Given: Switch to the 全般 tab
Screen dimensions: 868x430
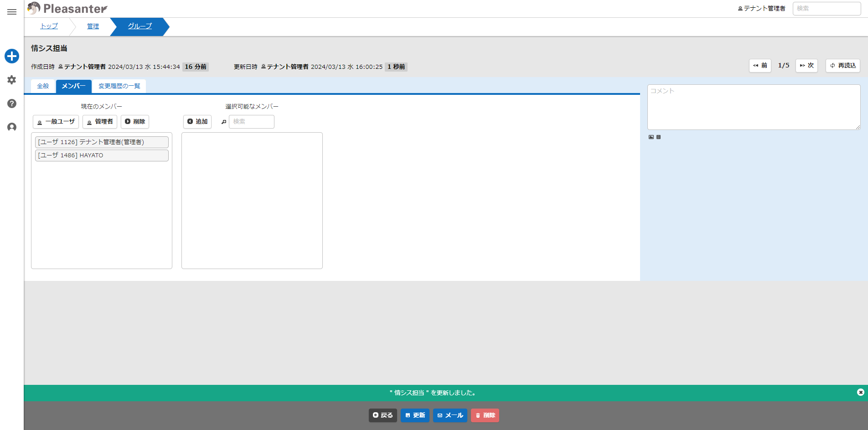Looking at the screenshot, I should (43, 86).
